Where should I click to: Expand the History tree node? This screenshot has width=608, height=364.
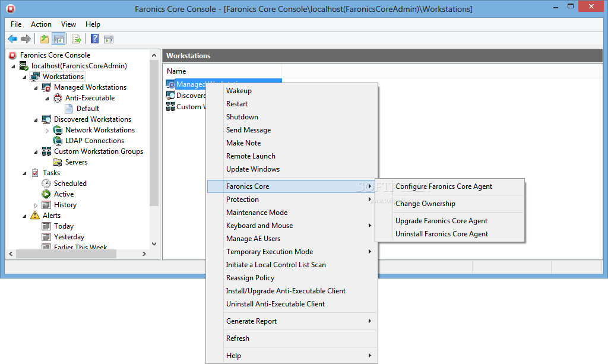(36, 205)
